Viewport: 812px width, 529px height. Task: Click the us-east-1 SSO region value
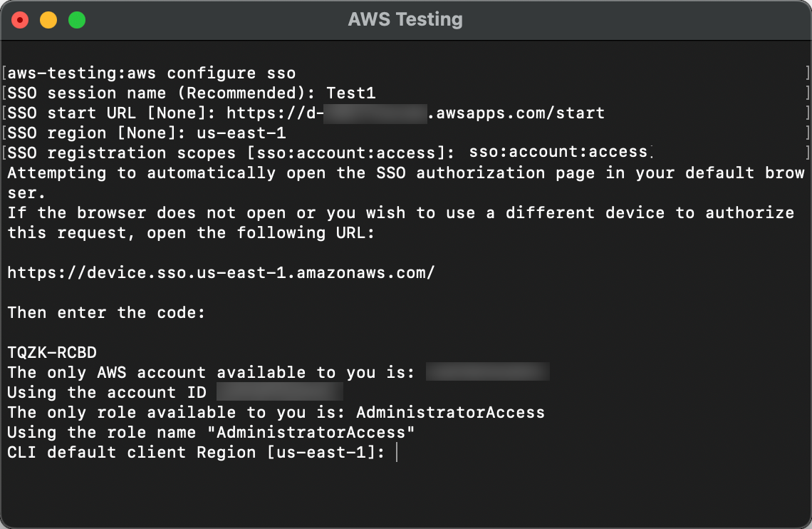241,133
